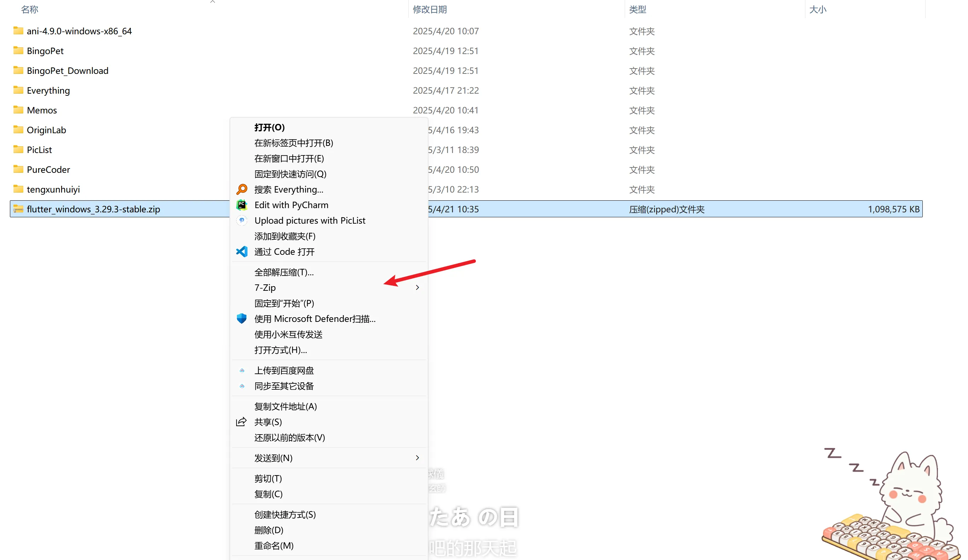
Task: Click the 大小 column header
Action: pos(817,9)
